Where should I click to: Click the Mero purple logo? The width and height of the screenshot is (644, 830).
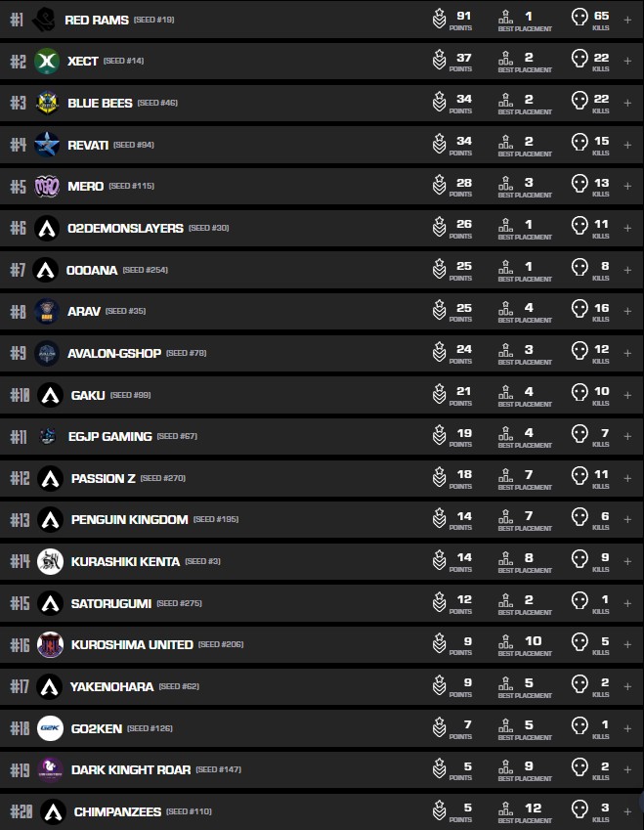[x=47, y=186]
